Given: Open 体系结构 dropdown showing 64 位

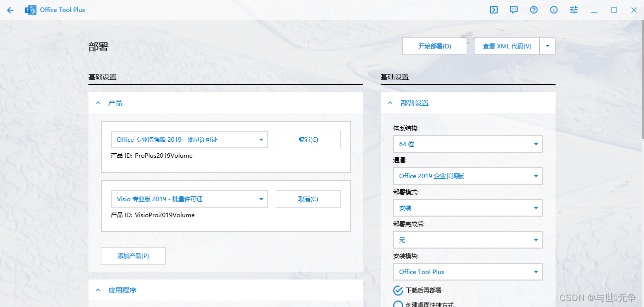Looking at the screenshot, I should 468,144.
